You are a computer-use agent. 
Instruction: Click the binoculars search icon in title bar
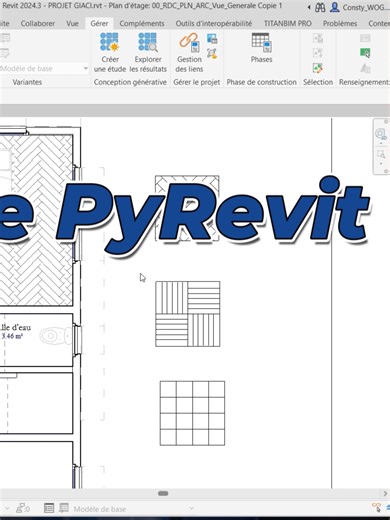pos(320,7)
